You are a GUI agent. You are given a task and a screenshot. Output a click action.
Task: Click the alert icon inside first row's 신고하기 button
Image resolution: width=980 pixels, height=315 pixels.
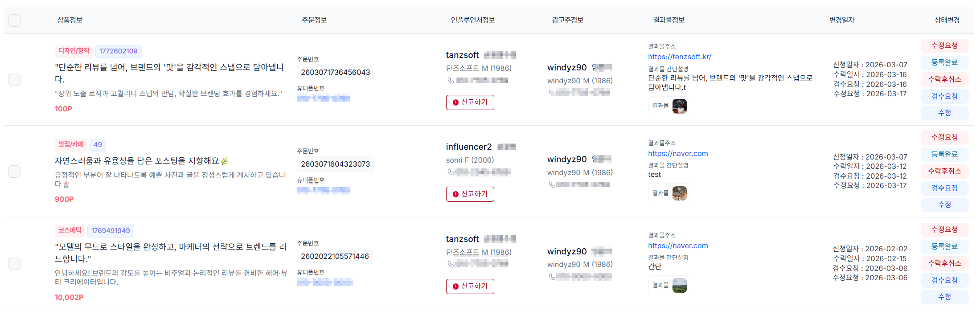coord(455,102)
